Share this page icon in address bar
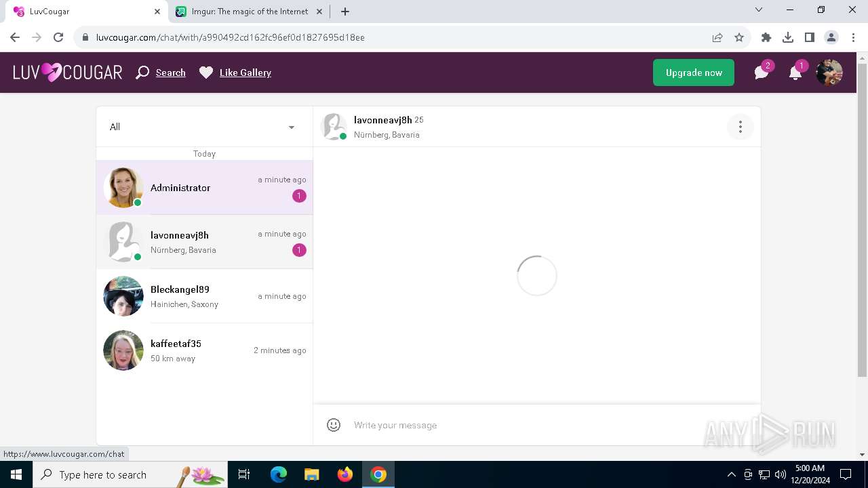868x488 pixels. tap(717, 37)
